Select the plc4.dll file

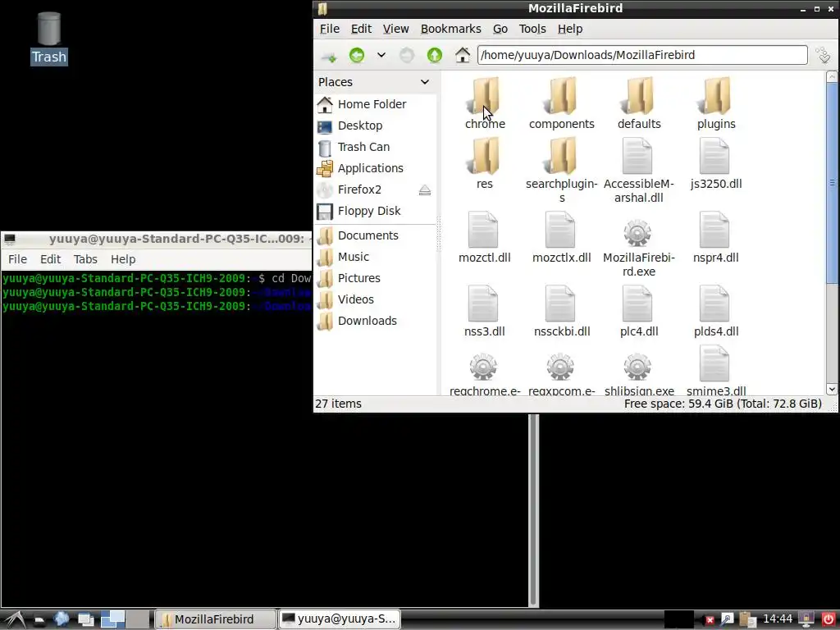637,304
